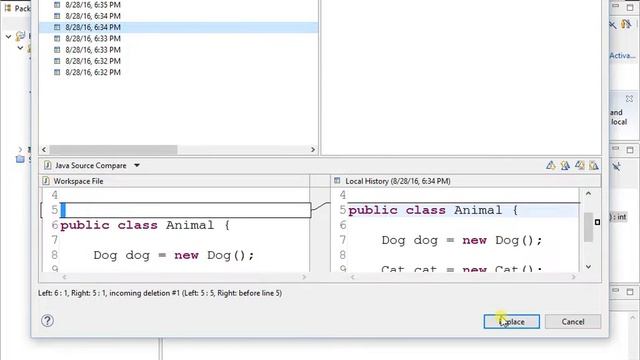The height and width of the screenshot is (360, 640).
Task: Select Previous Change icon in compare toolbar
Action: [x=594, y=165]
